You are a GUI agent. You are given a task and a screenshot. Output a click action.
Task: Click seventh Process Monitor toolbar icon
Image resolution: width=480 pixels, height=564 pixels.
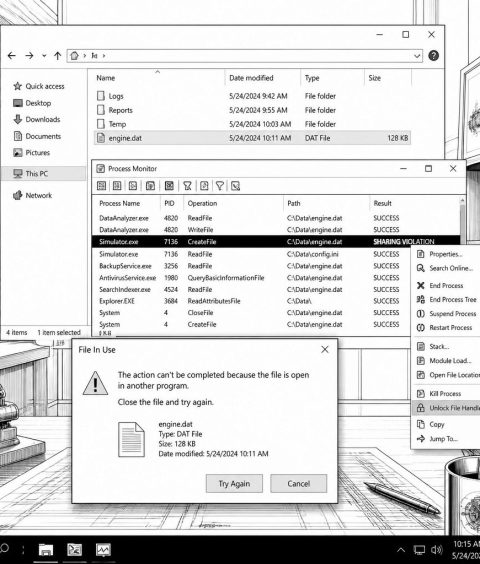[204, 186]
